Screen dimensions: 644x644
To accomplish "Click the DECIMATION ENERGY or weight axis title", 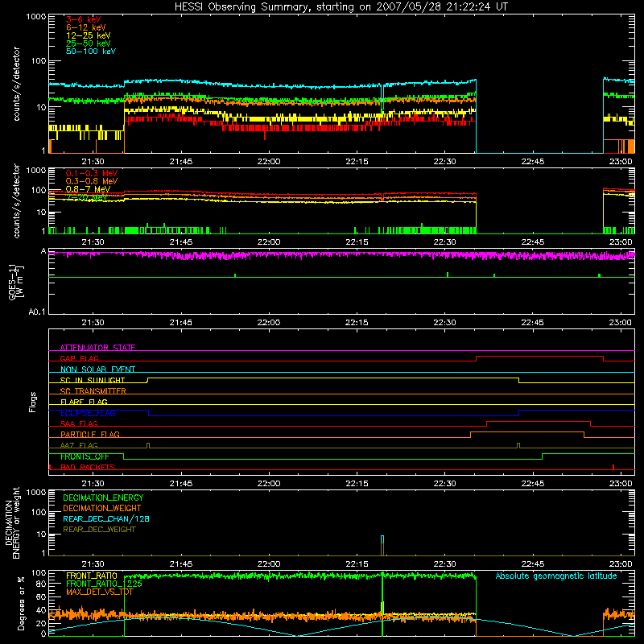I will (x=12, y=522).
